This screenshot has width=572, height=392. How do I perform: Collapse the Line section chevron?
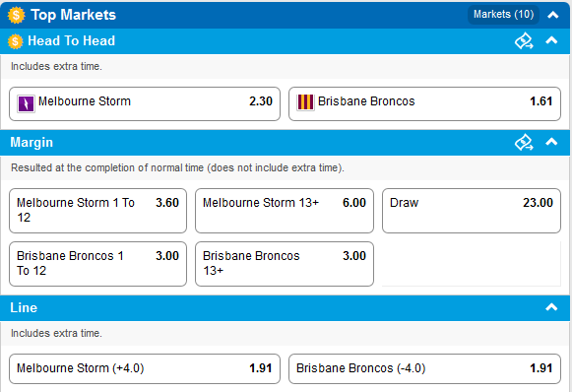tap(551, 307)
